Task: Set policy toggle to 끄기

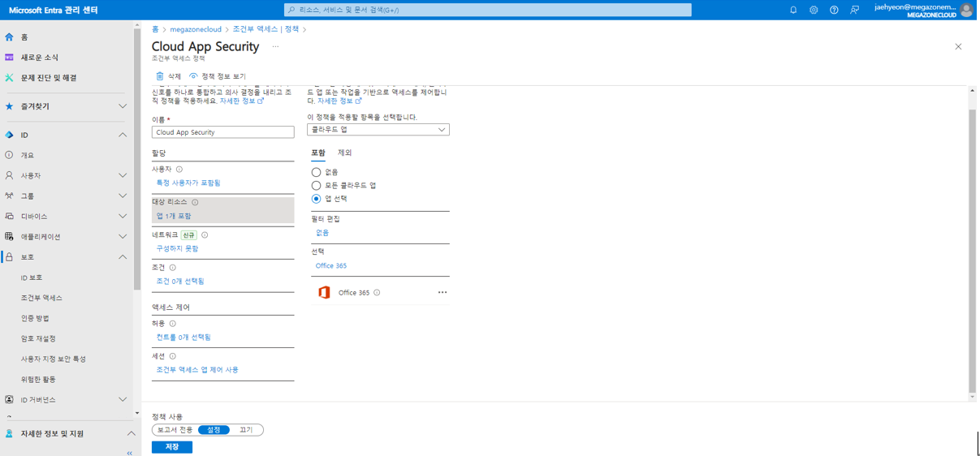Action: click(246, 430)
